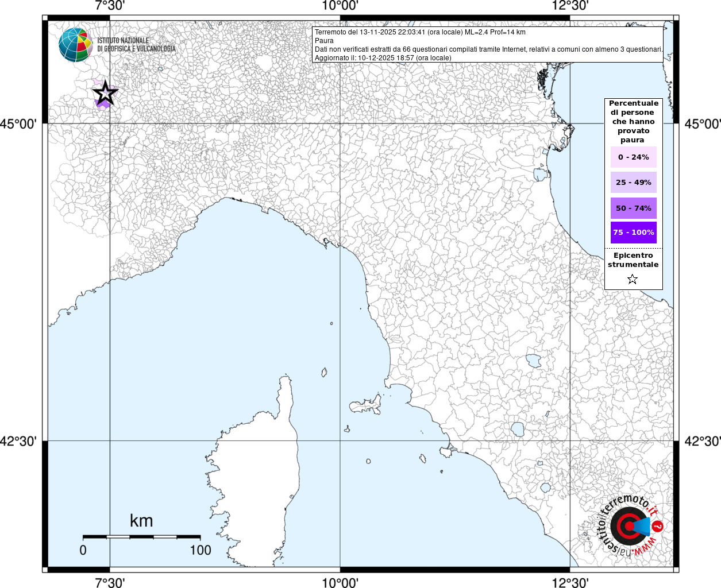721x588 pixels.
Task: Select the 50 - 74% legend swatch
Action: [x=634, y=208]
